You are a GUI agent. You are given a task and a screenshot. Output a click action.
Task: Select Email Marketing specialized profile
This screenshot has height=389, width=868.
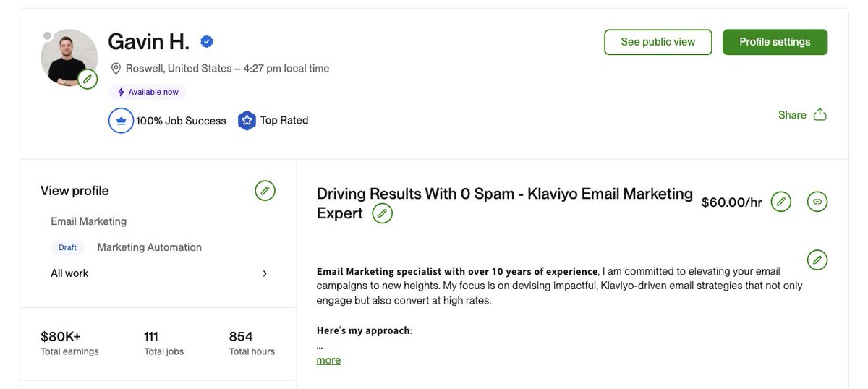click(x=88, y=221)
